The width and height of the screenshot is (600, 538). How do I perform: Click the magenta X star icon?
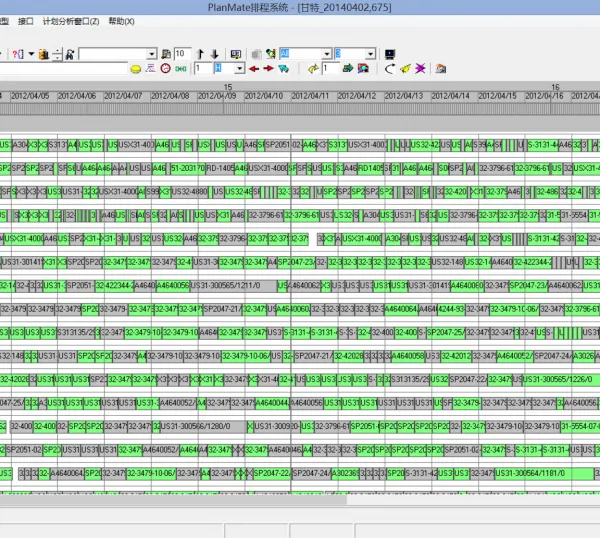click(420, 69)
